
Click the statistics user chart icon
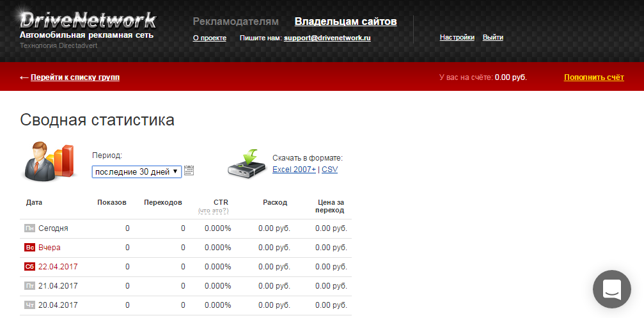[50, 161]
